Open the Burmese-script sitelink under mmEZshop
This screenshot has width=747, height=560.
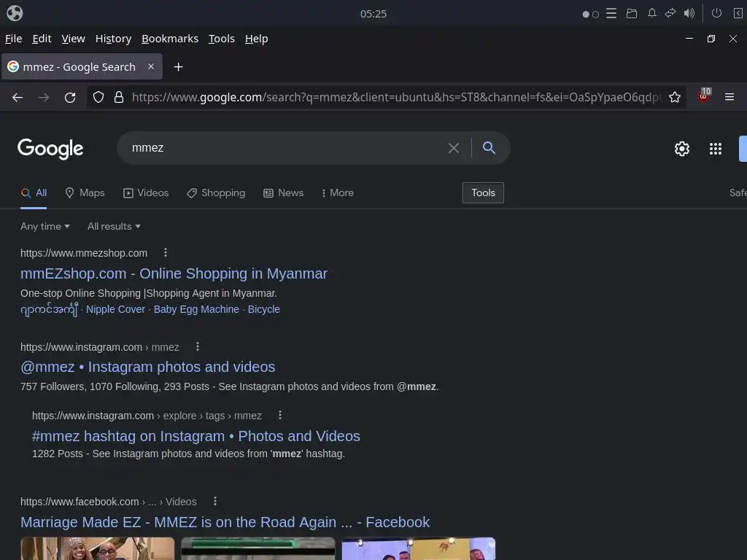(49, 309)
